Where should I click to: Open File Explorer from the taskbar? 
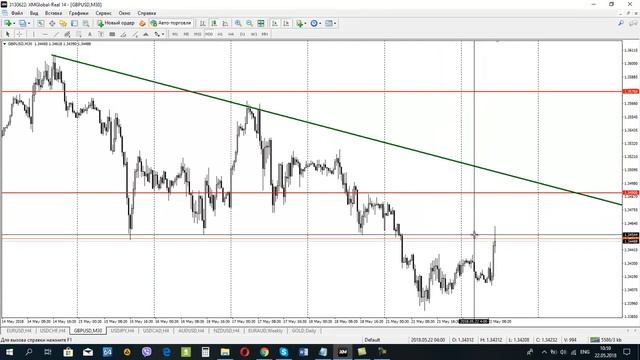pyautogui.click(x=225, y=352)
